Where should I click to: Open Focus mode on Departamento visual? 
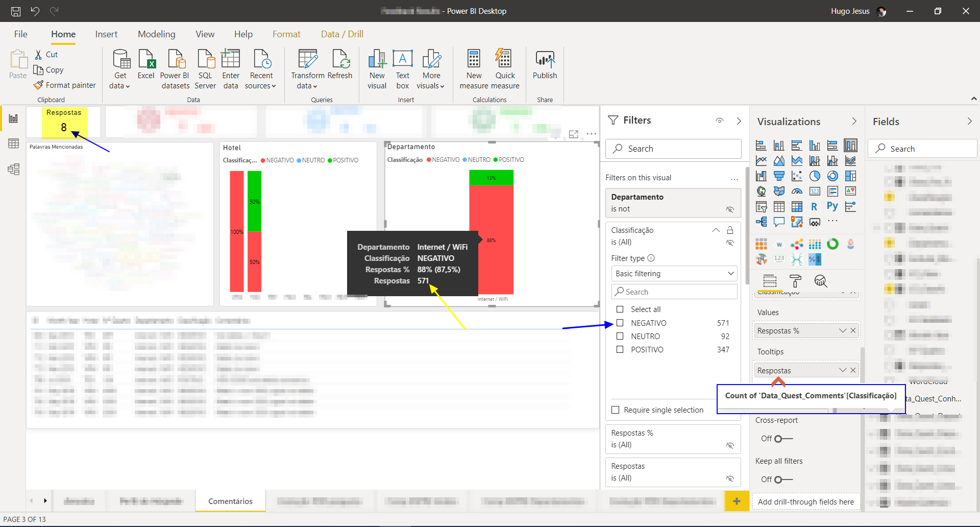574,134
